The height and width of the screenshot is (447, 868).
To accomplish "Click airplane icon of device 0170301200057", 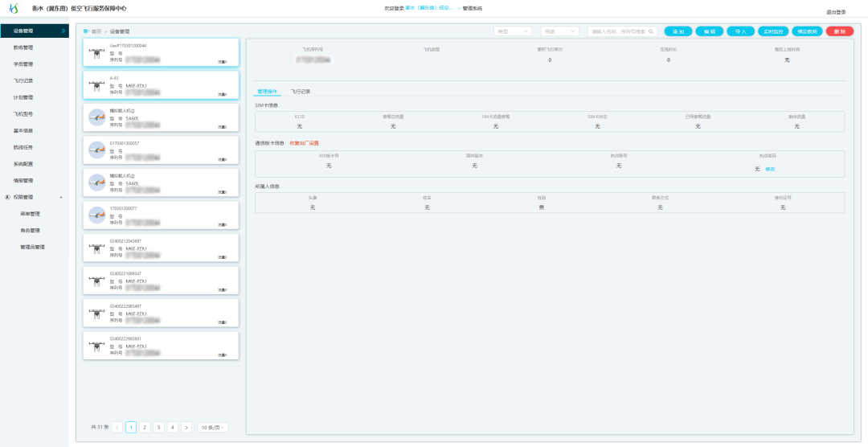I will point(96,150).
